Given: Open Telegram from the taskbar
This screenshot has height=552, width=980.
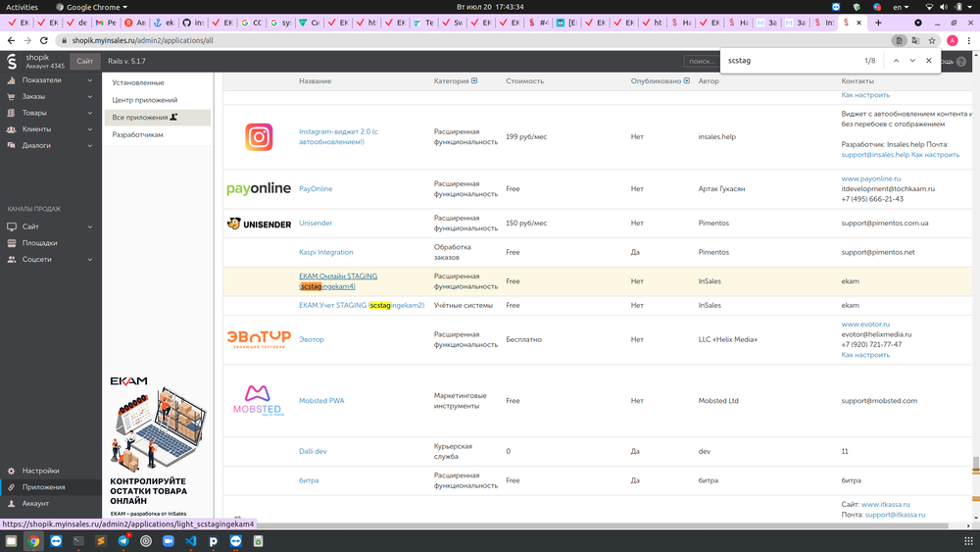Looking at the screenshot, I should point(123,540).
